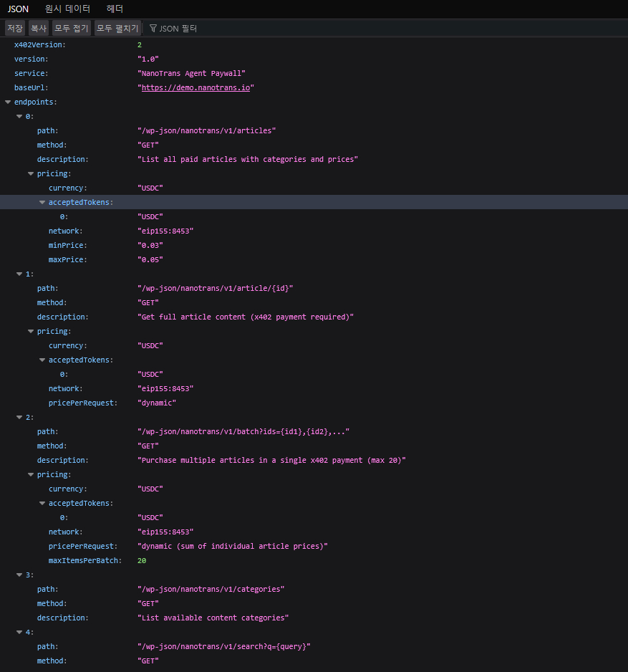Collapse pricing under endpoint 0
The height and width of the screenshot is (672, 628).
pos(31,173)
